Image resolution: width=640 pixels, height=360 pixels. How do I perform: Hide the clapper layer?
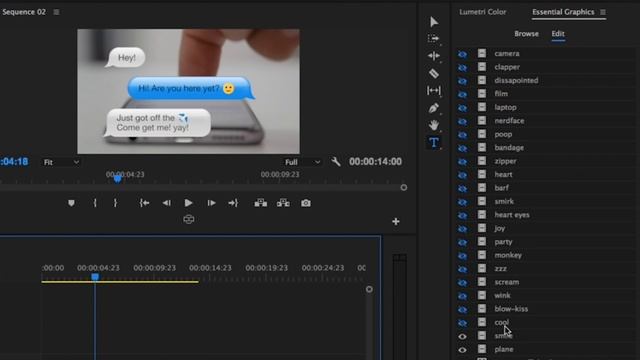click(462, 67)
